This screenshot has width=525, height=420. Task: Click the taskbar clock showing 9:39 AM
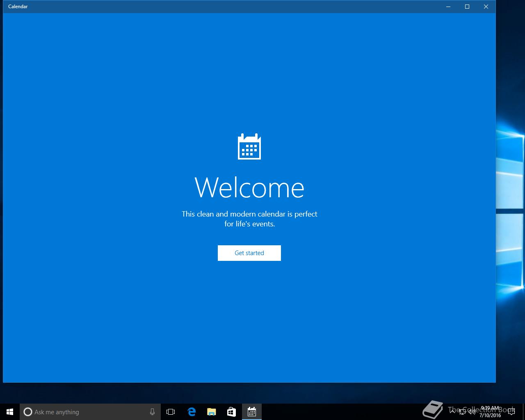490,412
